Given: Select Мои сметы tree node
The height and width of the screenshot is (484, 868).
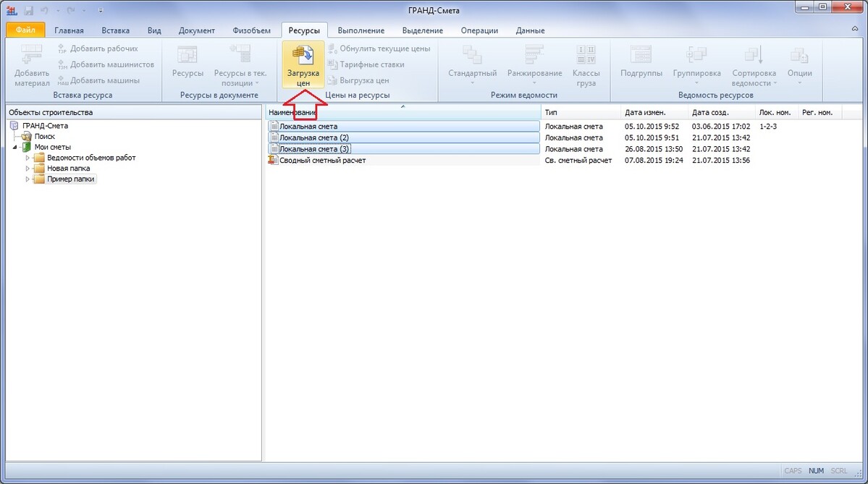Looking at the screenshot, I should (53, 147).
